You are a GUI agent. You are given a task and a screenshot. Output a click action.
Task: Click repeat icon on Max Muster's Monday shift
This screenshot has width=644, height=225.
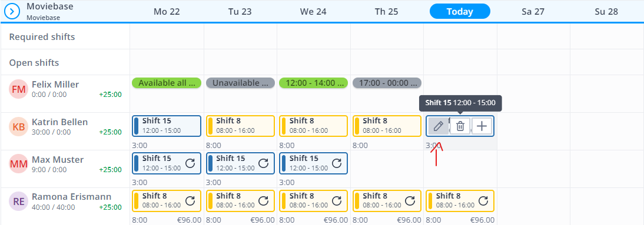pos(190,163)
